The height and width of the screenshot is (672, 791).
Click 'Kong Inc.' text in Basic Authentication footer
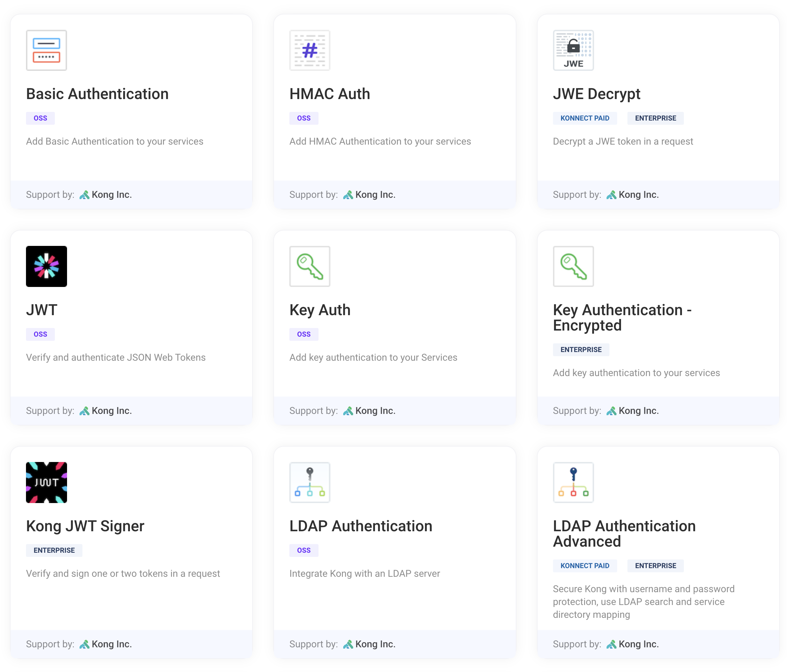[x=112, y=195]
